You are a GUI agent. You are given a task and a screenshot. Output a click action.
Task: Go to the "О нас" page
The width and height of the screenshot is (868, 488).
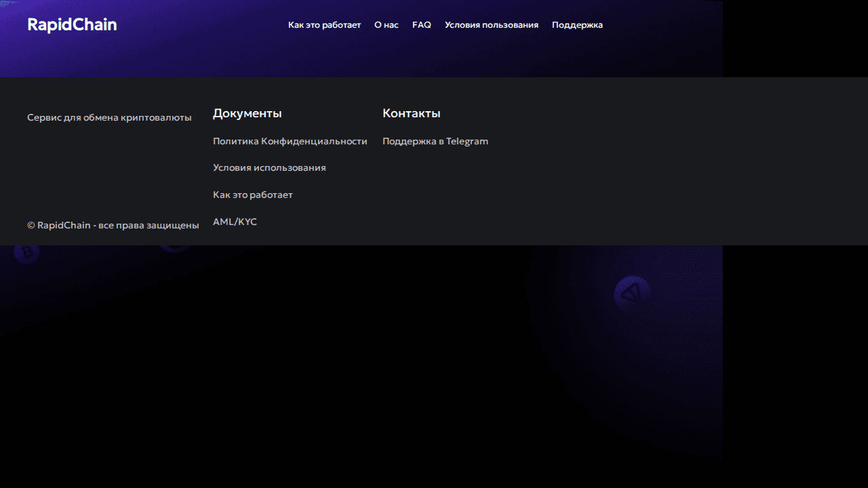click(386, 25)
